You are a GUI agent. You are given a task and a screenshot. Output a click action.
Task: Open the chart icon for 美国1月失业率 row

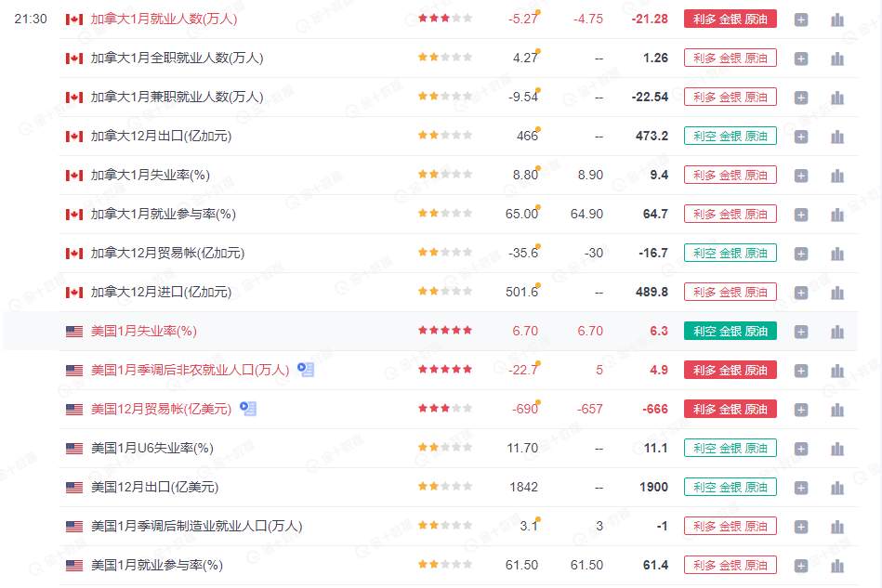[x=837, y=333]
